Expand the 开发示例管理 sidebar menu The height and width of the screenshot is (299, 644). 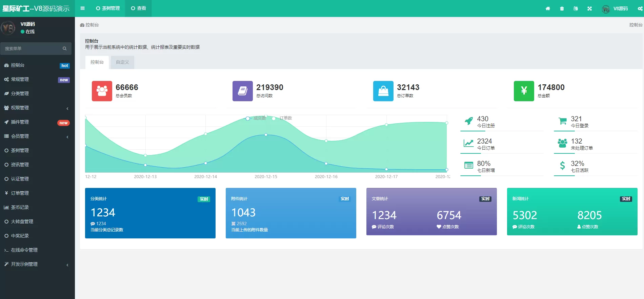[37, 264]
